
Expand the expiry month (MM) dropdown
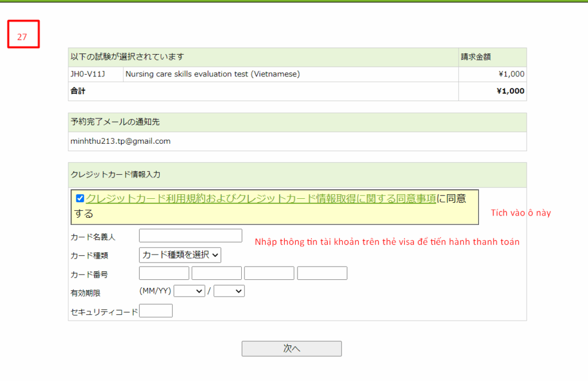[x=189, y=291]
